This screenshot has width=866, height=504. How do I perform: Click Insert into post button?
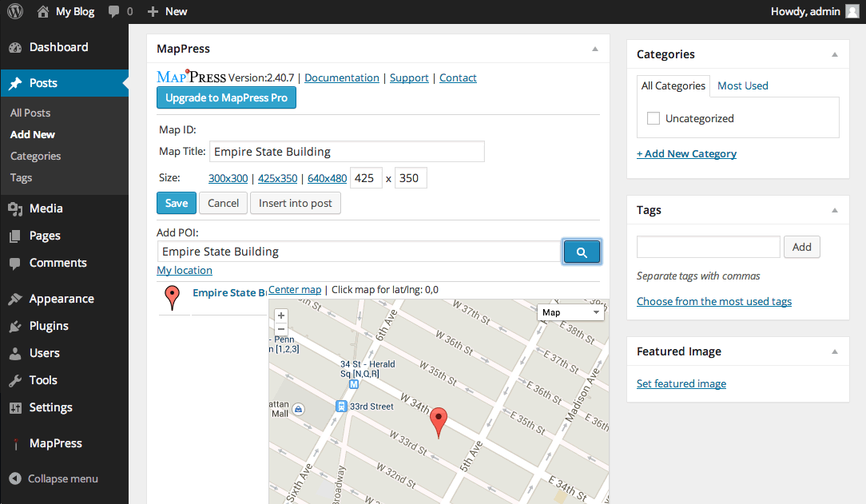(296, 203)
